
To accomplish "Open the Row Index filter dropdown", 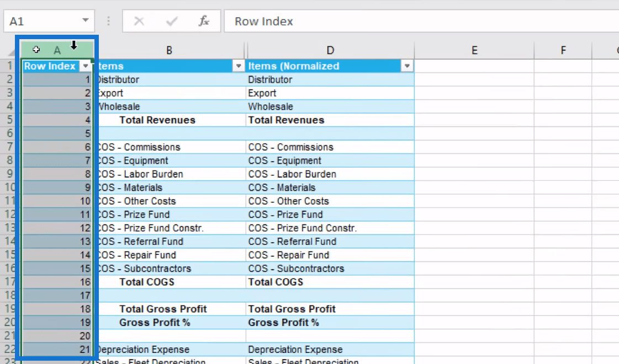I will point(85,66).
